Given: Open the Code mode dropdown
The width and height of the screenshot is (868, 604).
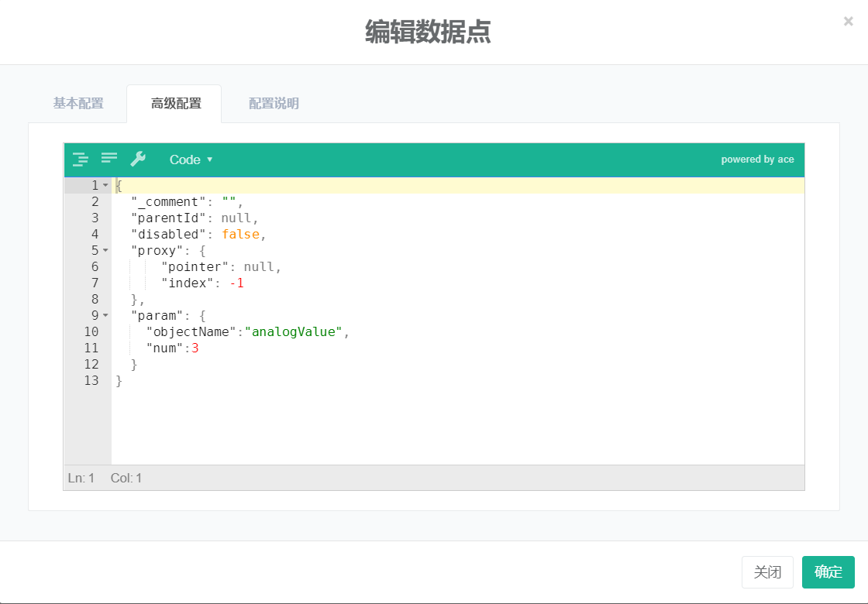Looking at the screenshot, I should click(x=191, y=160).
